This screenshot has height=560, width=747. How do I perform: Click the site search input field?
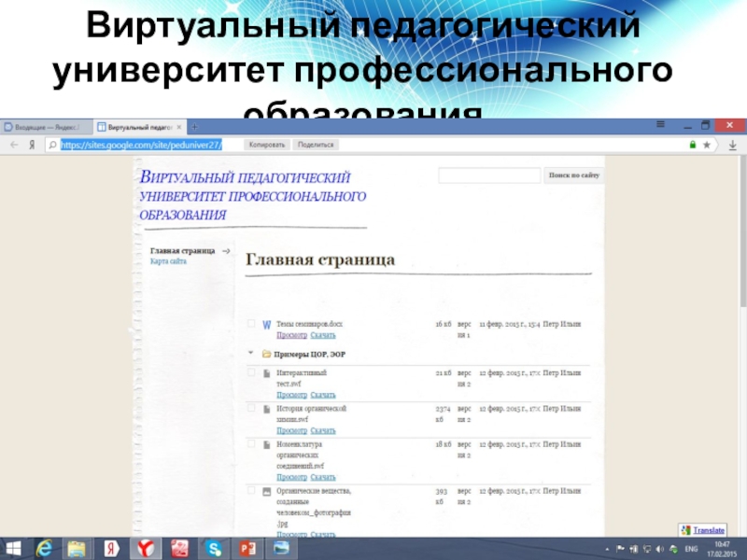pos(489,175)
